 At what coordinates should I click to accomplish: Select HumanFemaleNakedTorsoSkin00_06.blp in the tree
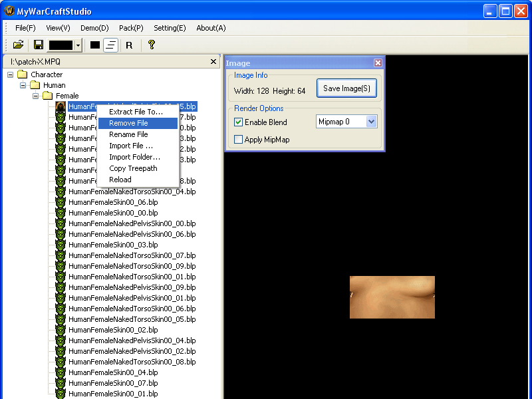pyautogui.click(x=132, y=309)
